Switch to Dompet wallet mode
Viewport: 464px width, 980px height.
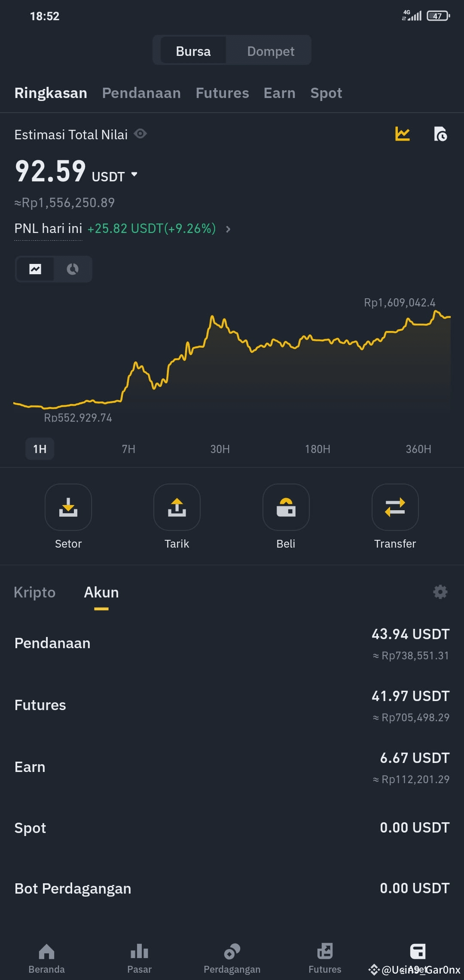(x=271, y=51)
